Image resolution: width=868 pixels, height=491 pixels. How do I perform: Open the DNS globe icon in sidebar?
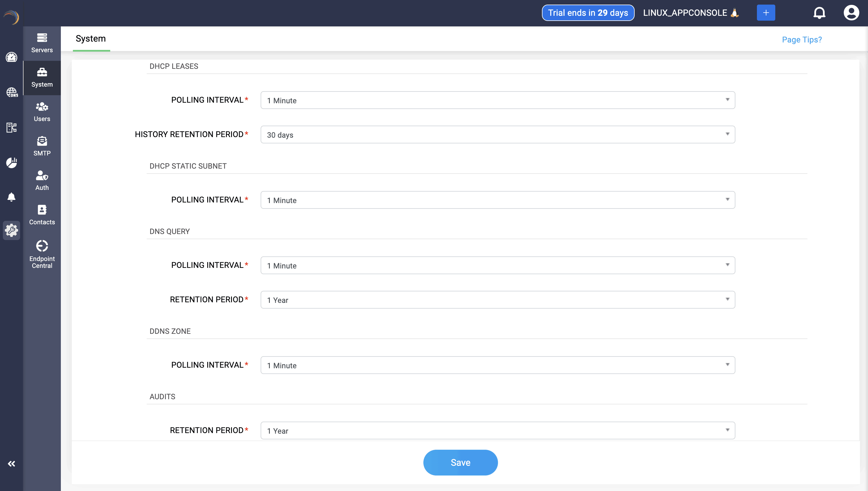11,92
